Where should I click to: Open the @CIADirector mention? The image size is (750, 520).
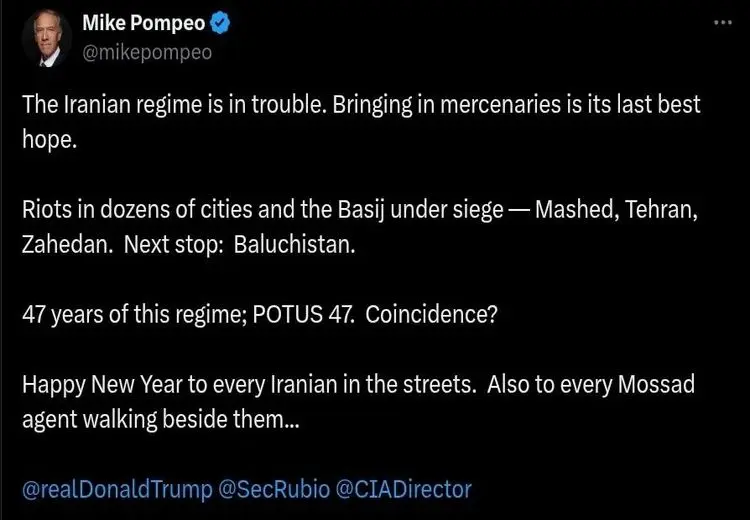[x=403, y=489]
